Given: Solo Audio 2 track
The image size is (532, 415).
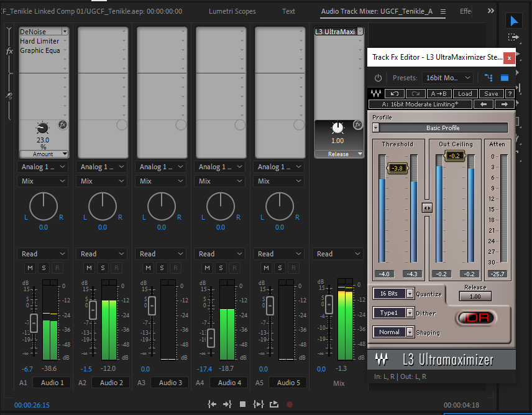Looking at the screenshot, I should [x=103, y=268].
